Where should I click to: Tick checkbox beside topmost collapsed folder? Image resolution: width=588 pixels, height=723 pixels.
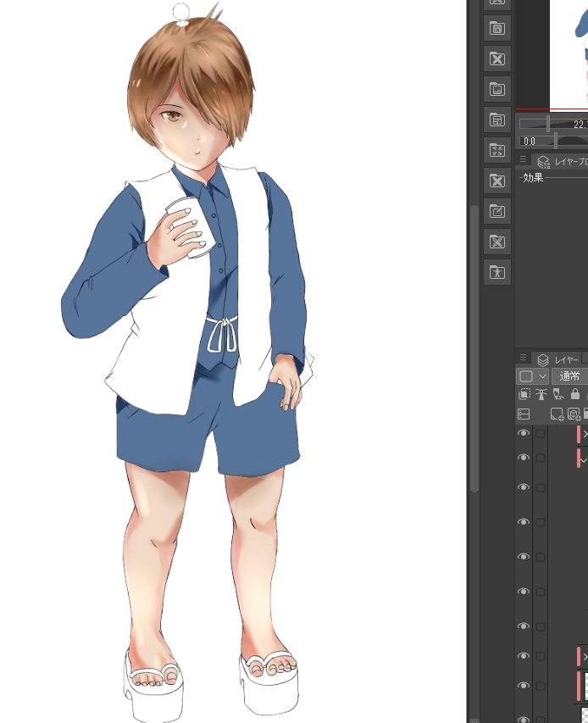pos(541,433)
